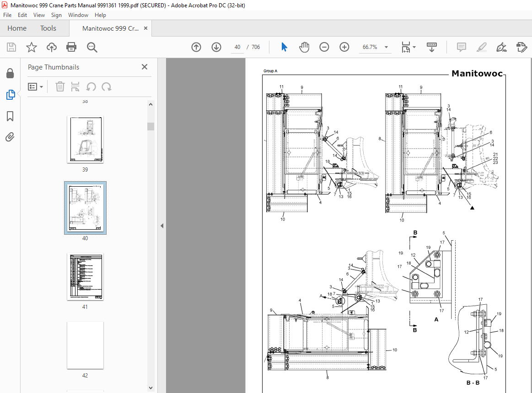Click thumbnails scrollbar up arrow
Viewport: 532px width, 393px height.
point(150,104)
